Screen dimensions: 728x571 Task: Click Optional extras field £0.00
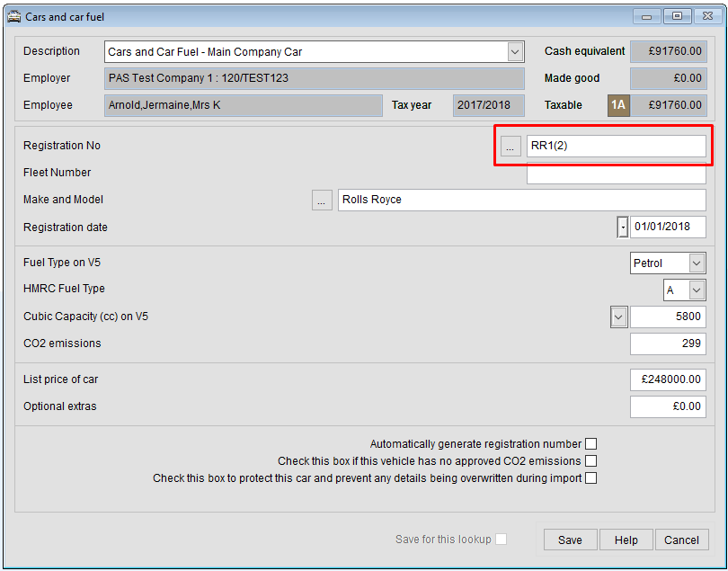(668, 407)
